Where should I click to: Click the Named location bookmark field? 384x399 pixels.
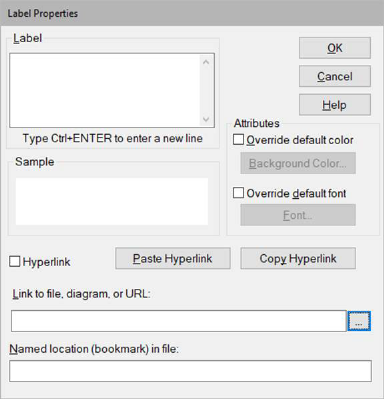[190, 371]
